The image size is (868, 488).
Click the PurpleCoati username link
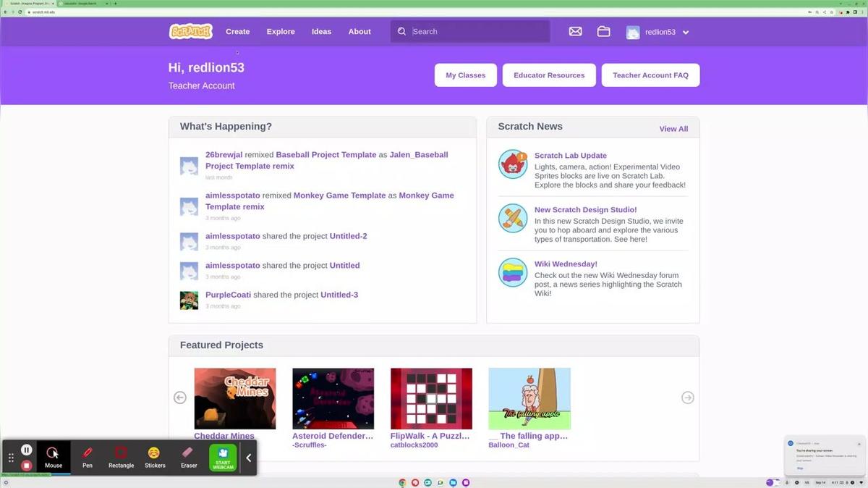(229, 295)
